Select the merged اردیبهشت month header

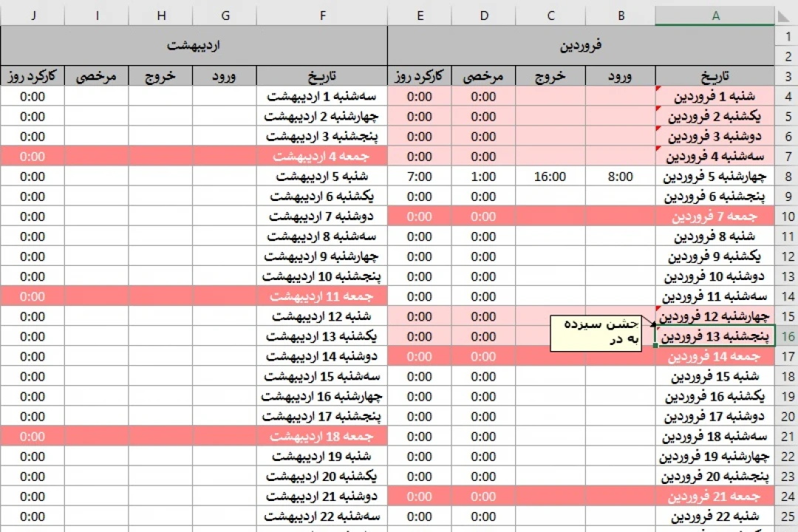coord(192,46)
